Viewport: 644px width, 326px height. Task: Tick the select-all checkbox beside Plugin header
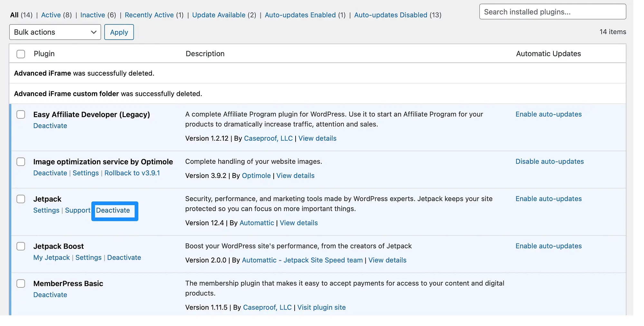tap(21, 54)
